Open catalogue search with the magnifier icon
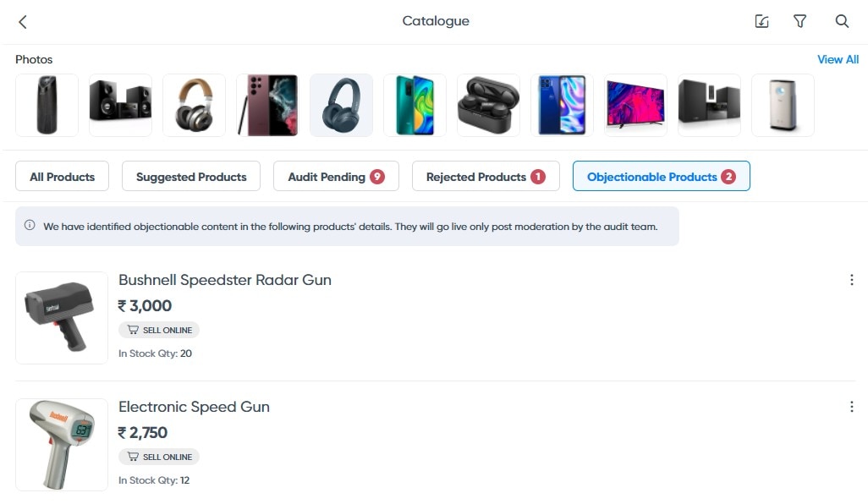This screenshot has width=868, height=504. click(x=842, y=21)
